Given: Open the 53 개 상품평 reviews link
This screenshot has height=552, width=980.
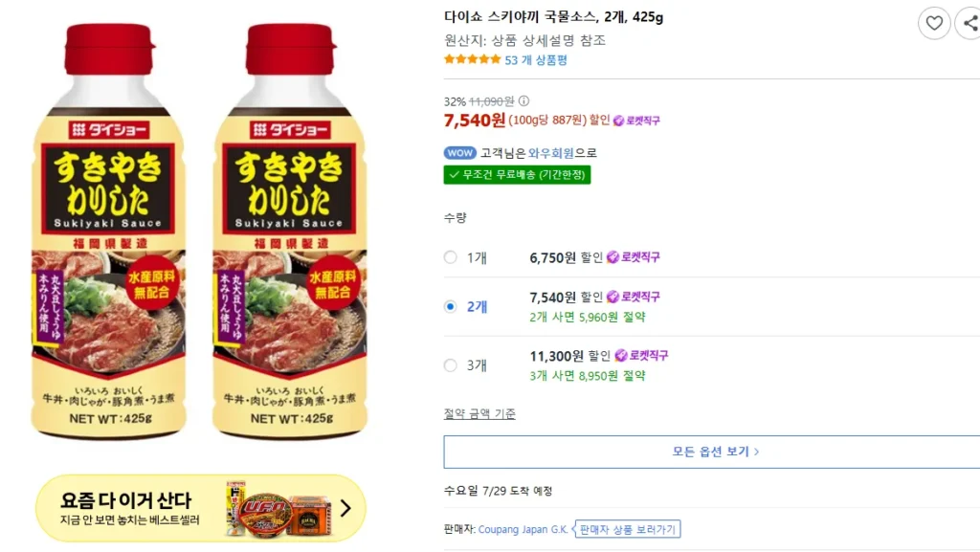Looking at the screenshot, I should pyautogui.click(x=536, y=60).
